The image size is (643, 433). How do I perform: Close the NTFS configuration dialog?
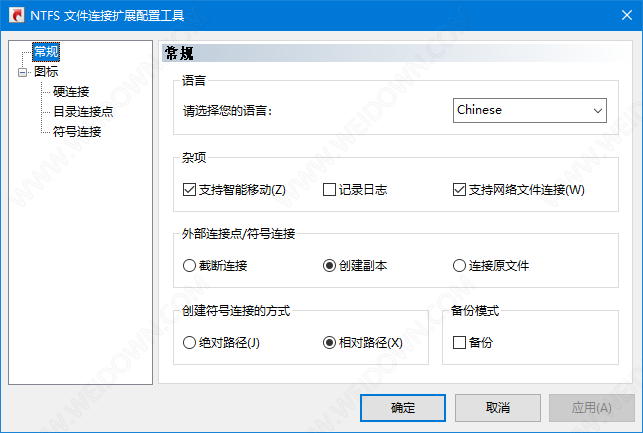tap(627, 15)
